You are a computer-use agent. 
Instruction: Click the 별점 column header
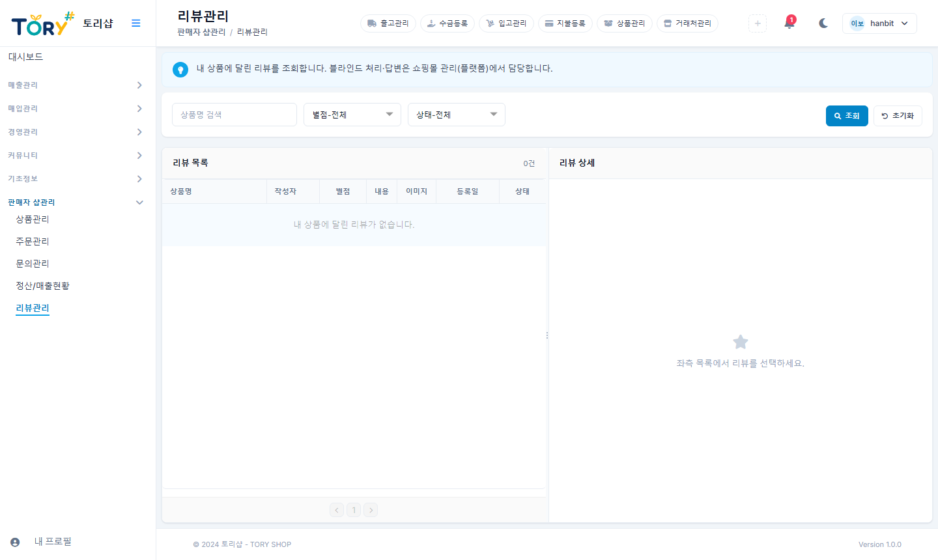click(343, 191)
